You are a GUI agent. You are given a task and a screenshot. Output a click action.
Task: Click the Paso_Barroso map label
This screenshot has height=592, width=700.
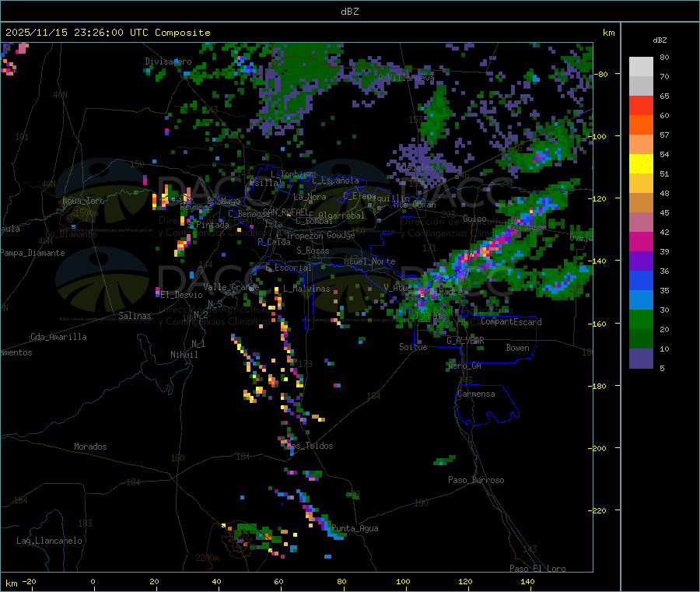[476, 480]
